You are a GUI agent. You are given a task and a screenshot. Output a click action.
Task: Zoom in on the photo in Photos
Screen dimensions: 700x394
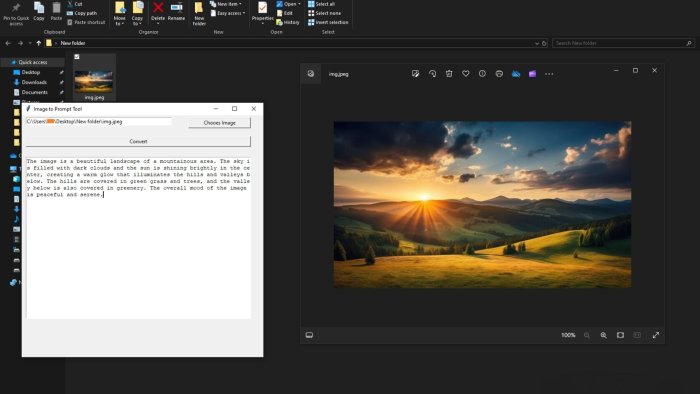[x=604, y=335]
